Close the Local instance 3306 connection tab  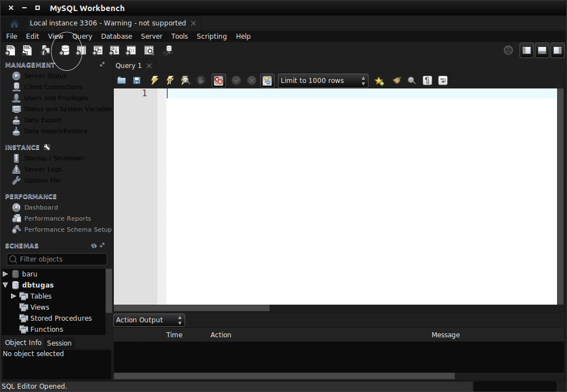tap(193, 23)
